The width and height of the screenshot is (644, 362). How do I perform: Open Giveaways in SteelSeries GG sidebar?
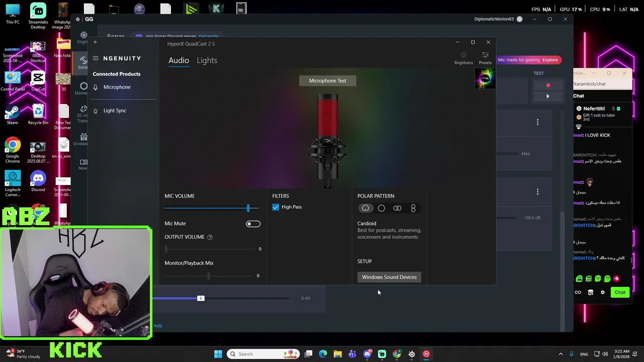83,139
